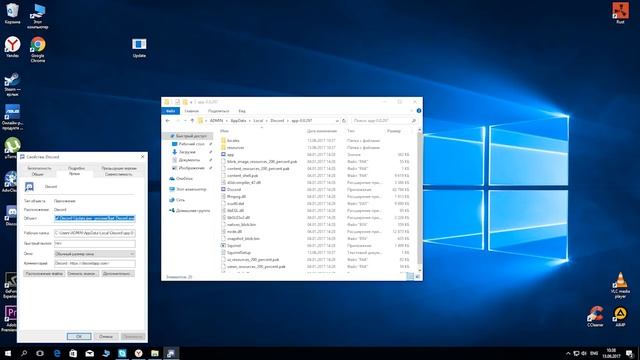Click the Расположение файла button
The width and height of the screenshot is (640, 360).
(x=44, y=273)
